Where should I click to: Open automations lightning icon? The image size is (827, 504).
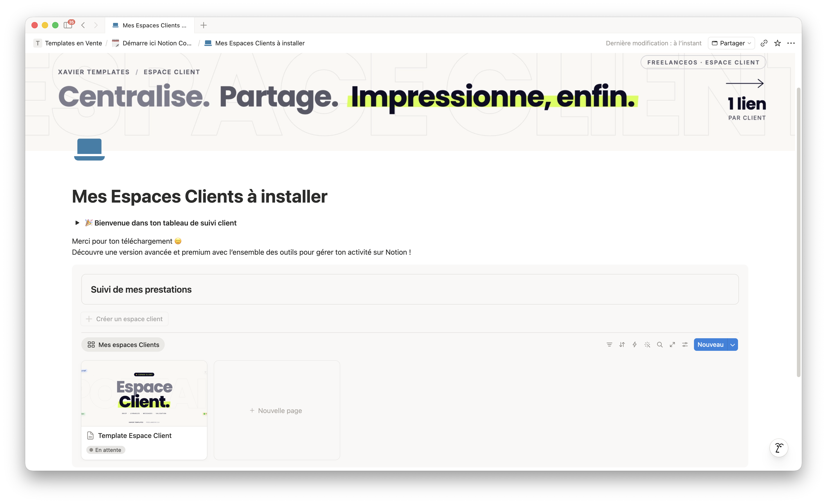pos(635,345)
